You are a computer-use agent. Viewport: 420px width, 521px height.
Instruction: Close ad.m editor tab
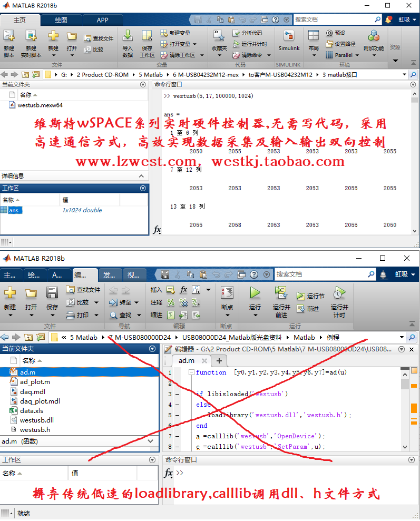[204, 360]
